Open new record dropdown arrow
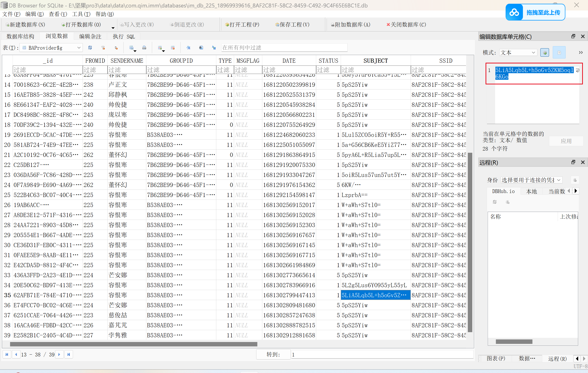 tap(163, 51)
